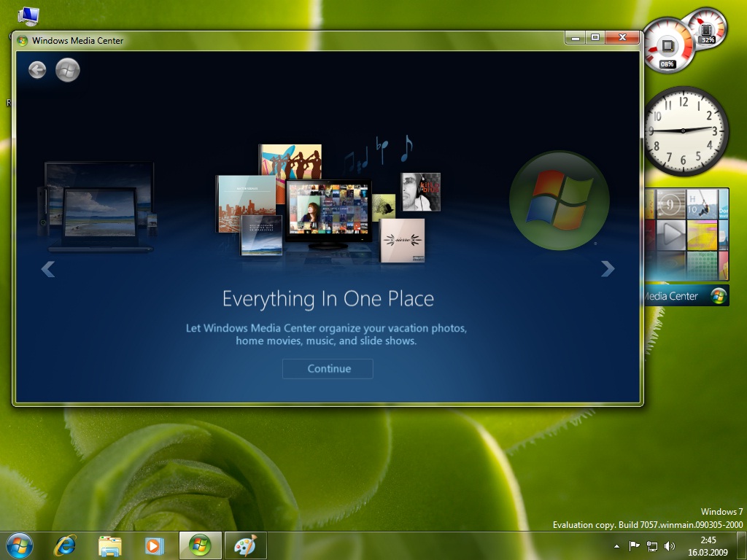Minimize the Windows Media Center window
This screenshot has height=560, width=747.
pyautogui.click(x=576, y=38)
